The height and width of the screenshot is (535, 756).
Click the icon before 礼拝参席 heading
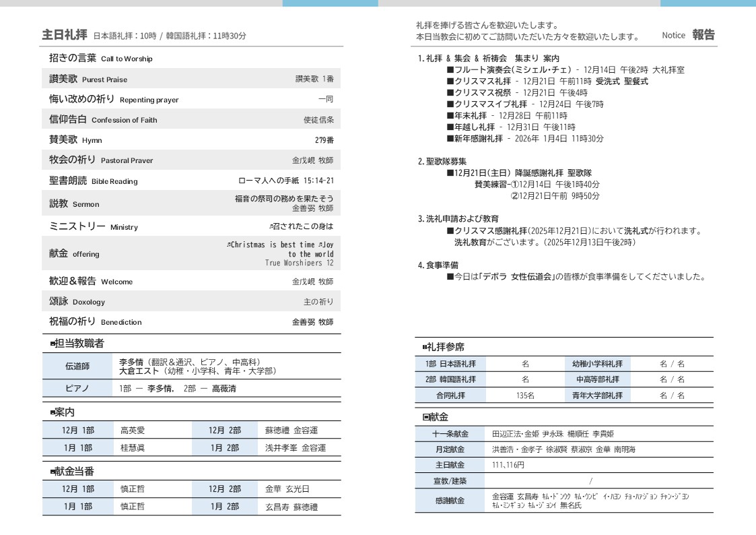[425, 347]
